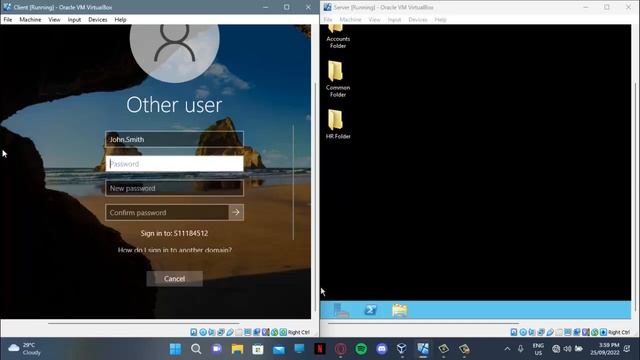Click display indicator in Client status bar
640x360 pixels.
tap(248, 332)
